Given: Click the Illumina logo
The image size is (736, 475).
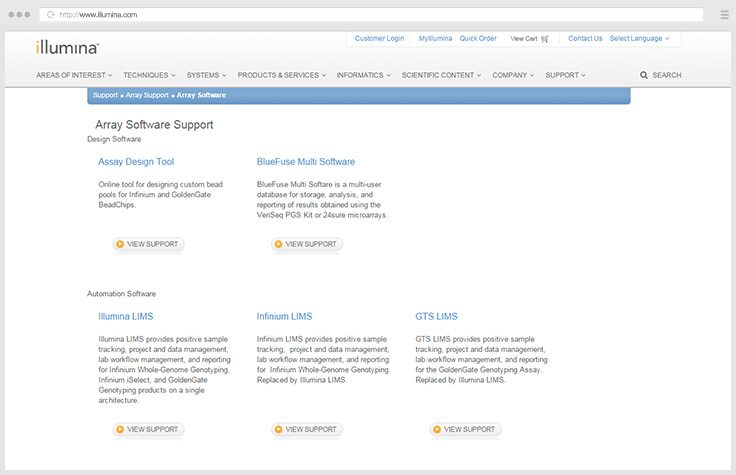Looking at the screenshot, I should click(x=67, y=47).
